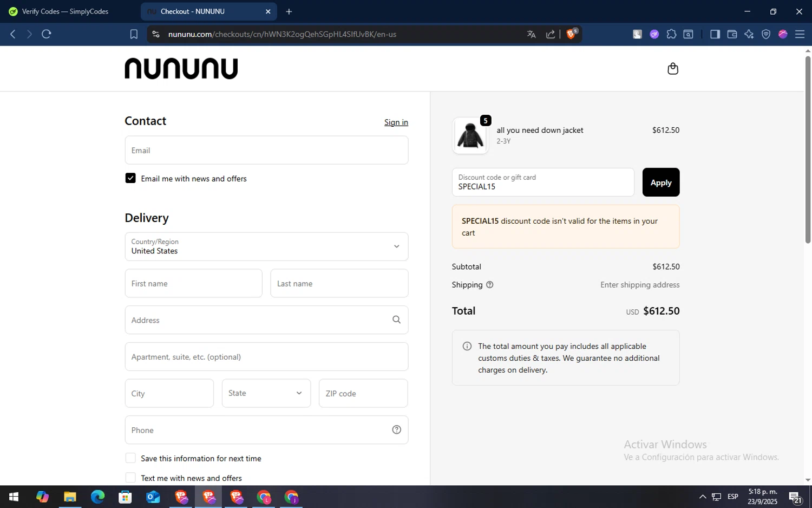The height and width of the screenshot is (508, 812).
Task: Open the browser hamburger menu
Action: tap(800, 34)
